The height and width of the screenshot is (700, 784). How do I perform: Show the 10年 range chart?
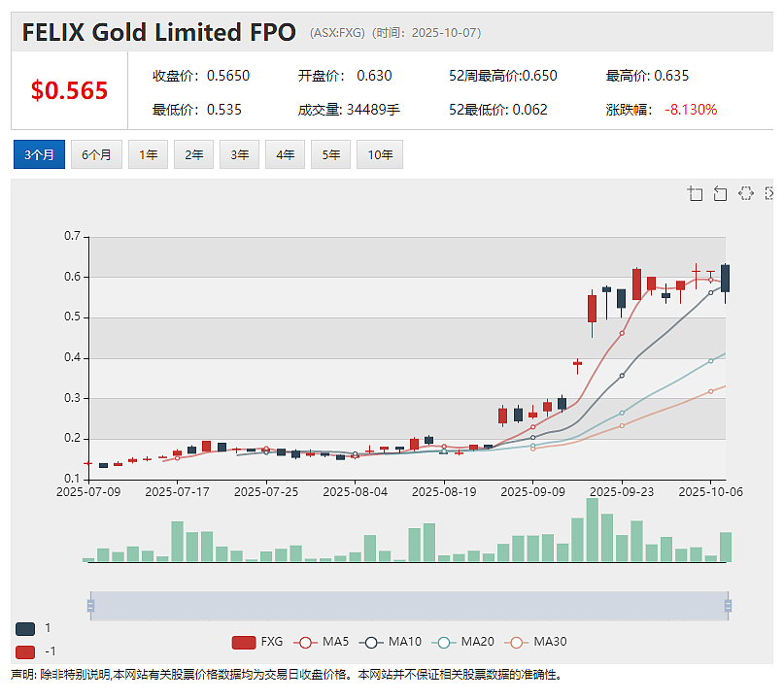[x=380, y=155]
